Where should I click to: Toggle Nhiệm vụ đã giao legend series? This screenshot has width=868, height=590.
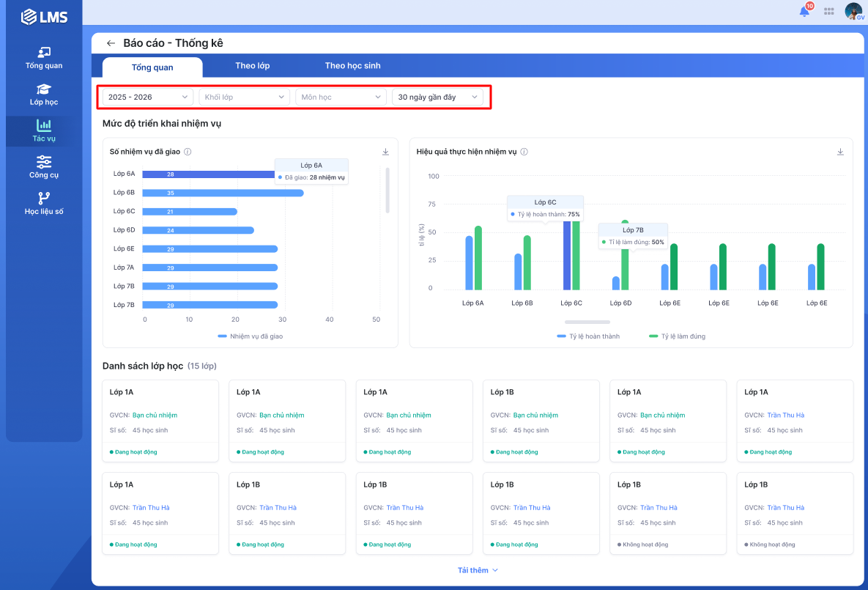click(250, 336)
